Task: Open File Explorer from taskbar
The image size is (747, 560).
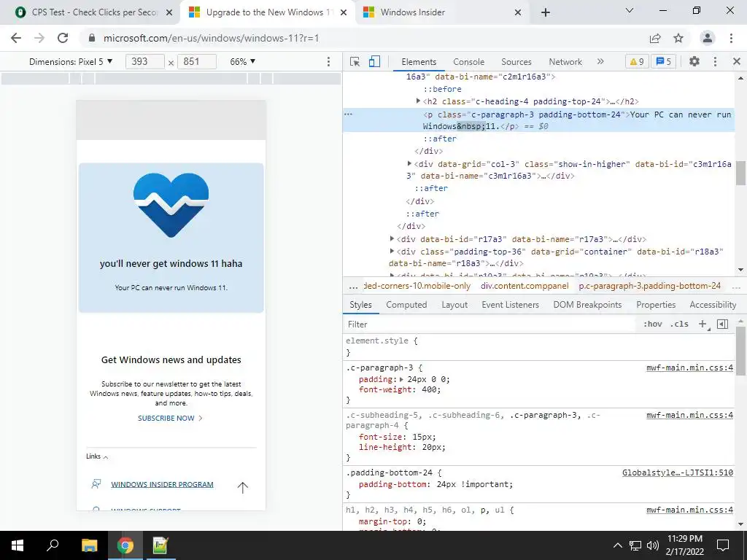Action: click(x=89, y=545)
